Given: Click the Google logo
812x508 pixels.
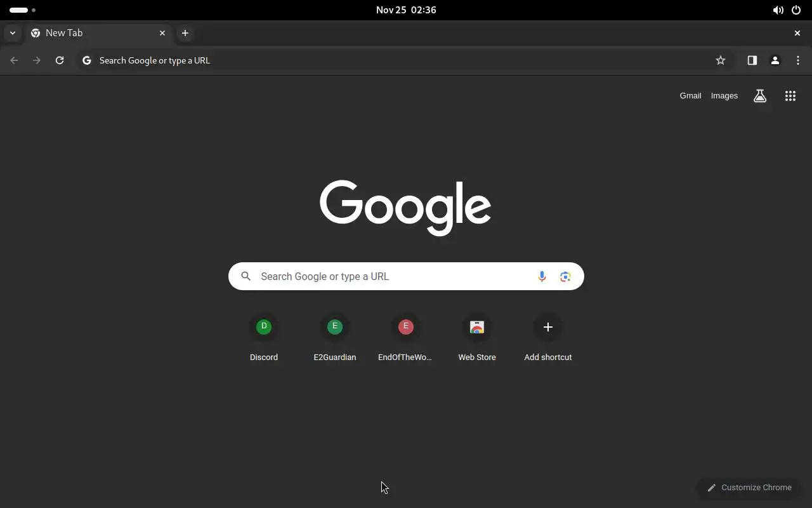Looking at the screenshot, I should (x=405, y=208).
